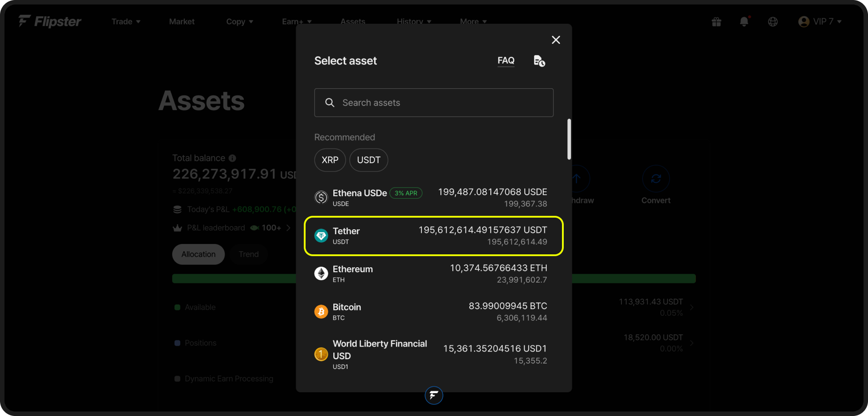Click the USD1 coin icon
The image size is (868, 416).
(321, 355)
